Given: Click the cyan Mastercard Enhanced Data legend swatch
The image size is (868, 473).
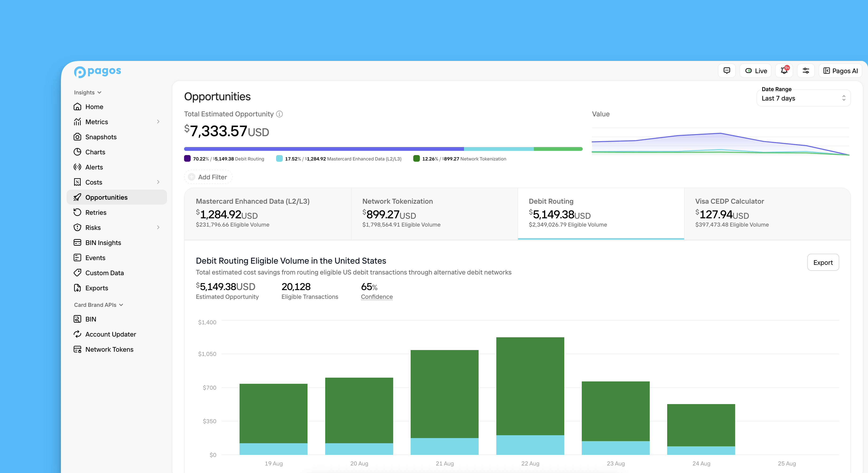Looking at the screenshot, I should click(x=279, y=159).
